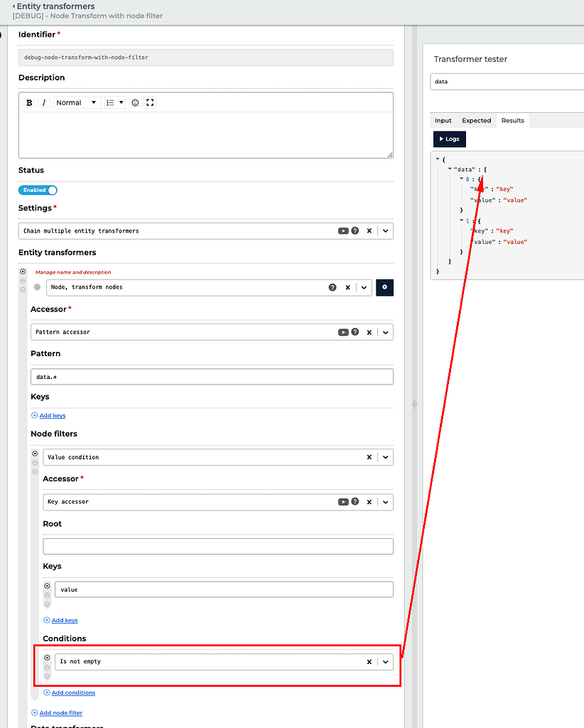Remove the Value condition node filter
The width and height of the screenshot is (584, 728).
(369, 456)
